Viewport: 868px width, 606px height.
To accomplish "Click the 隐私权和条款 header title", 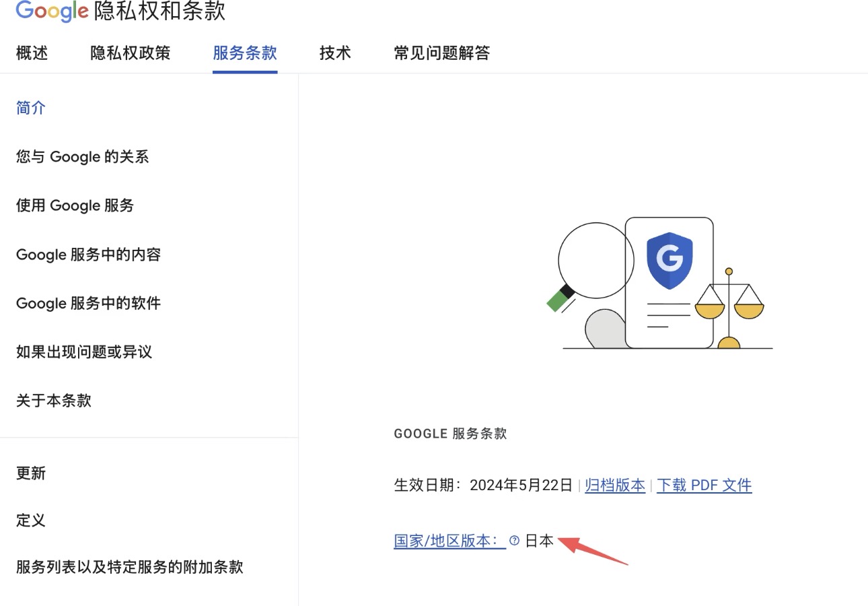I will [x=159, y=11].
